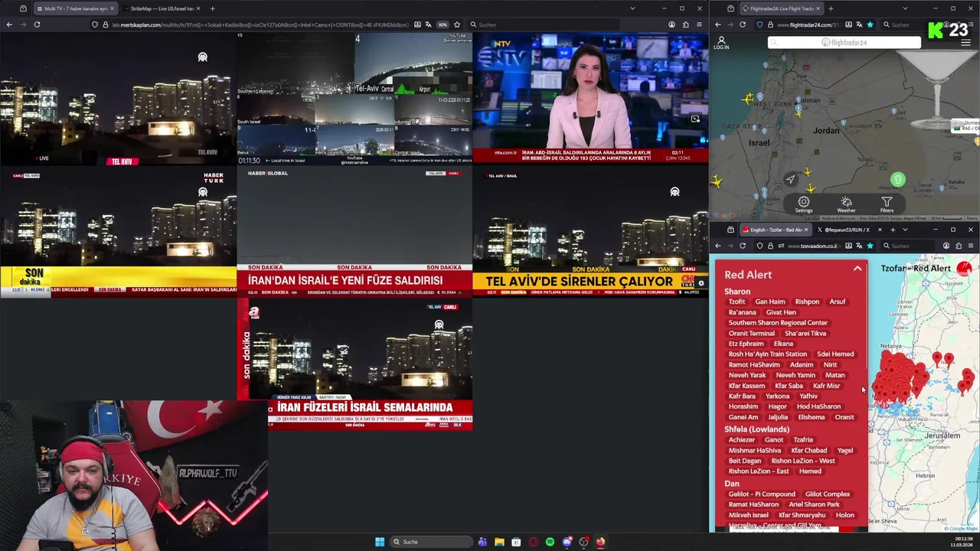Click Rosh Ha'Ayin Train Station tag
Image resolution: width=980 pixels, height=551 pixels.
click(768, 354)
